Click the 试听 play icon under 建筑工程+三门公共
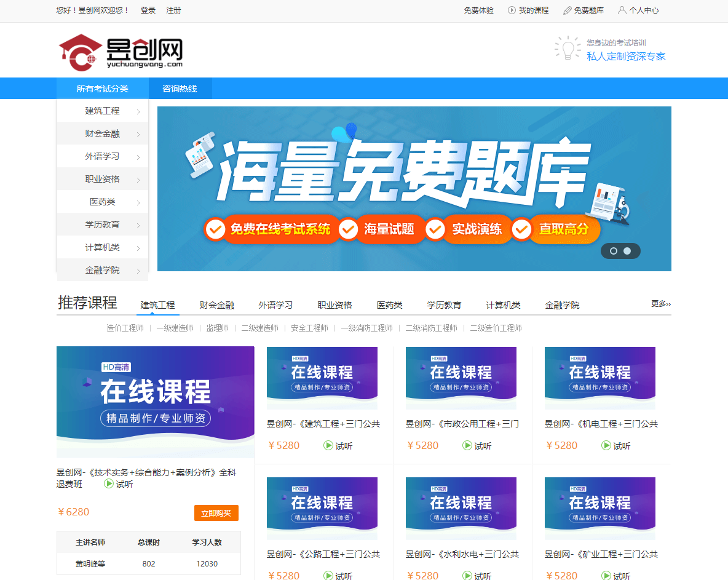The height and width of the screenshot is (580, 728). click(328, 445)
